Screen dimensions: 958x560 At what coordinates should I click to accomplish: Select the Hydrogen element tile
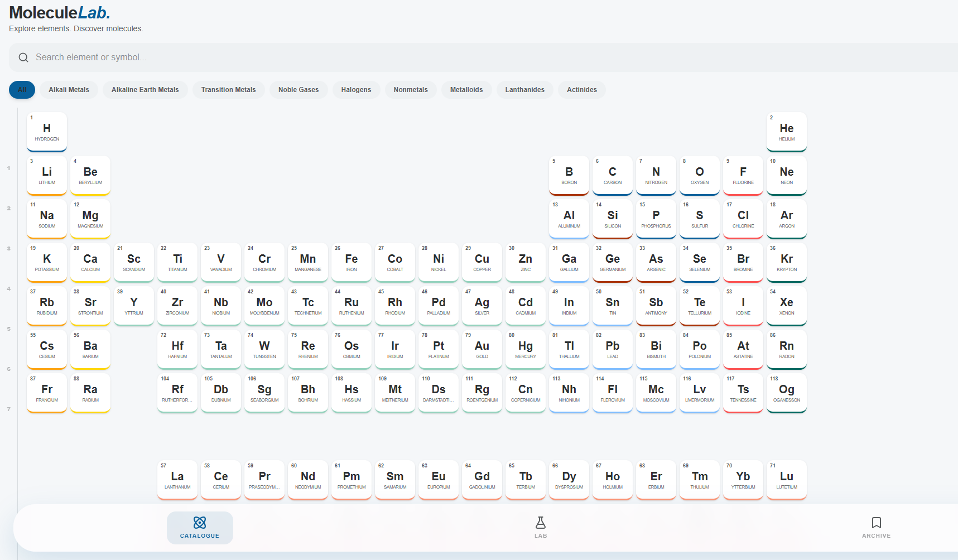coord(47,132)
